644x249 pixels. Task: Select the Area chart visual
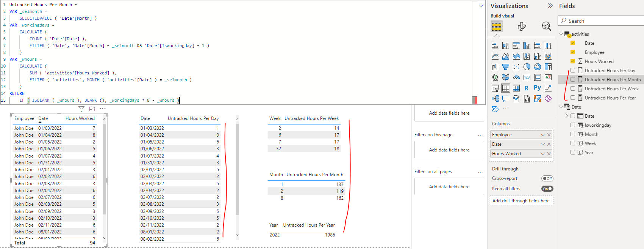click(505, 56)
